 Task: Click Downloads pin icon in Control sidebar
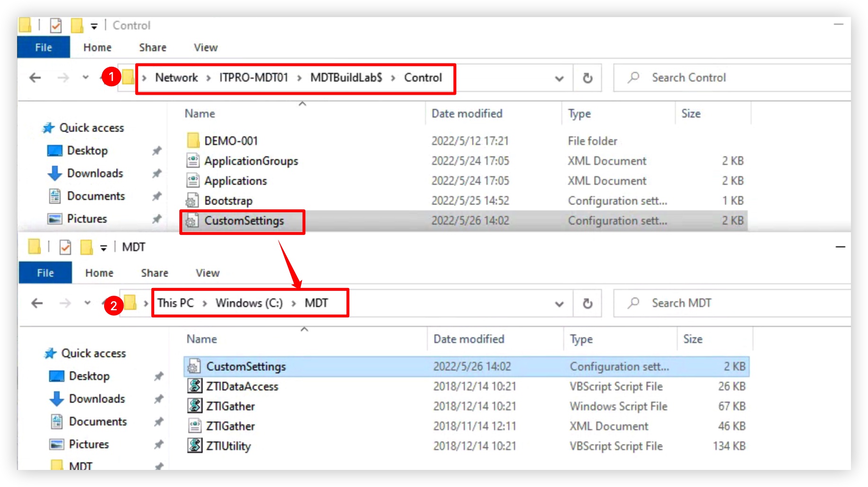point(157,173)
